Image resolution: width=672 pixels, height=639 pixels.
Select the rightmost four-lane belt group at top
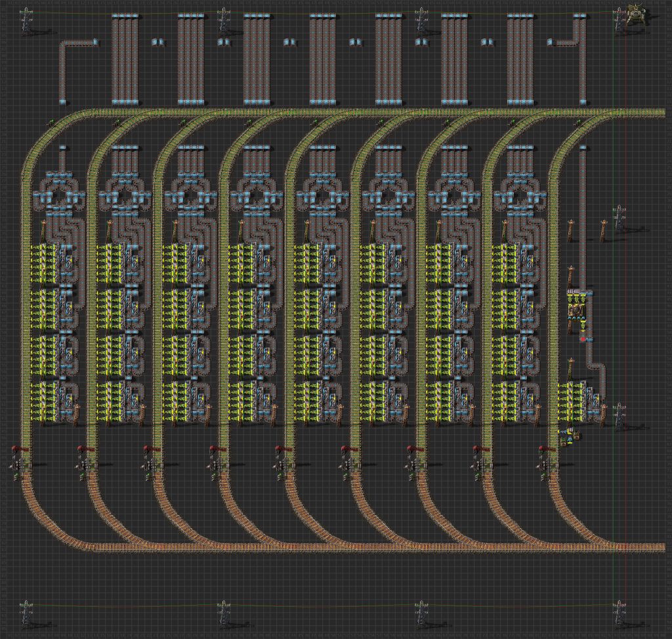tap(520, 59)
